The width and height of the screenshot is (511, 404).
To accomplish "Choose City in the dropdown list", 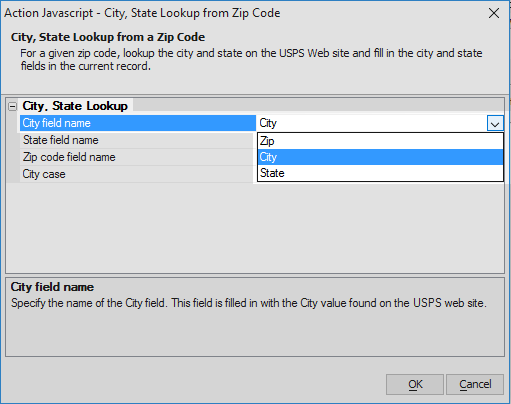I will tap(380, 157).
